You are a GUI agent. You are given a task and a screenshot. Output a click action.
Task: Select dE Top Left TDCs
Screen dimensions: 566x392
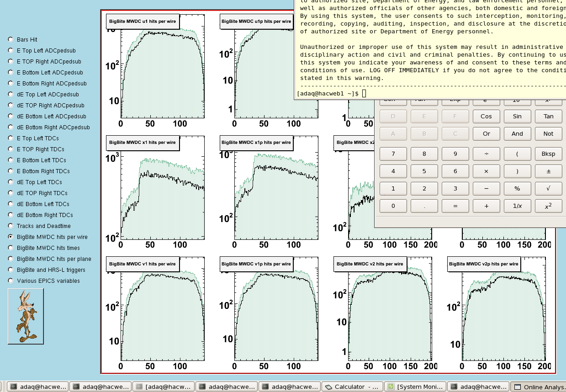pos(11,182)
